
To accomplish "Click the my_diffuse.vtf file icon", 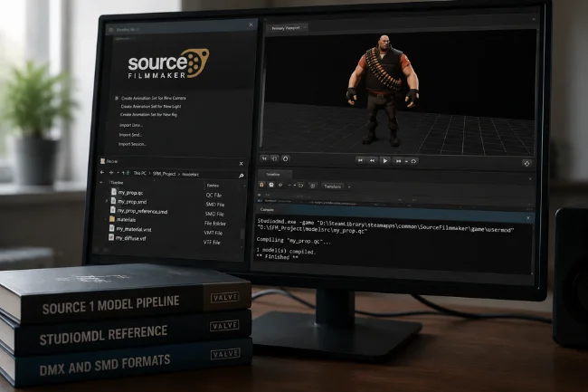I will (x=111, y=237).
